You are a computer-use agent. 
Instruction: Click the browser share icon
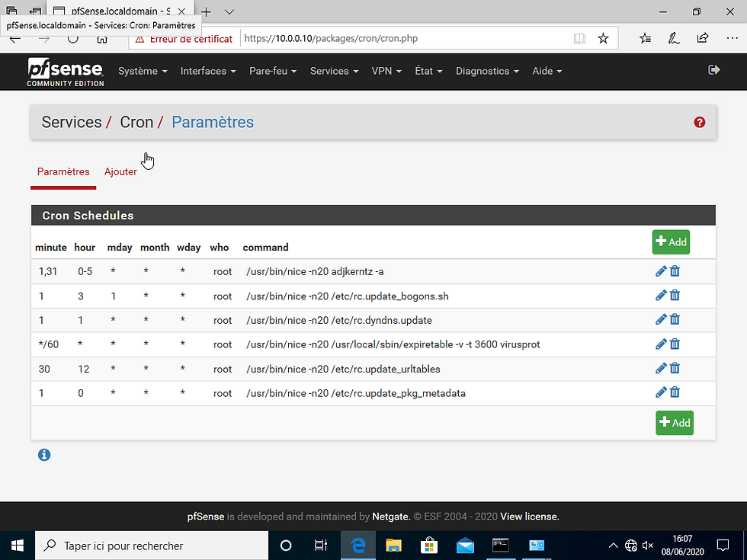[703, 39]
